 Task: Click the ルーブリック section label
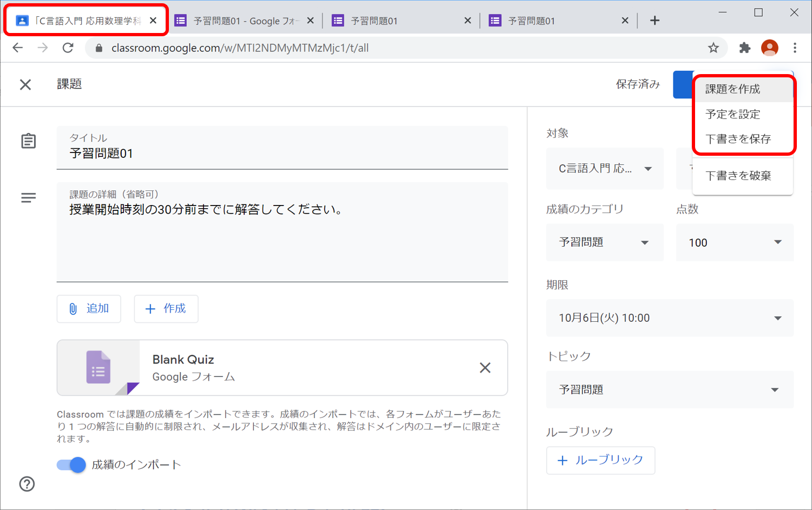[580, 432]
